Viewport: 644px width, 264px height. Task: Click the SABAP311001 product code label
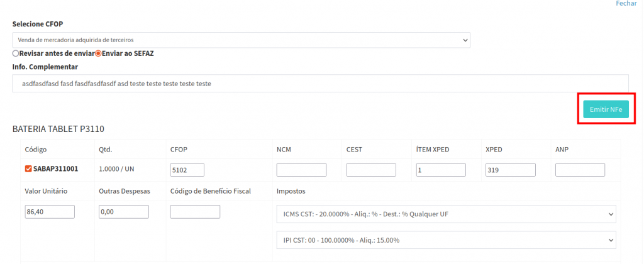coord(56,169)
